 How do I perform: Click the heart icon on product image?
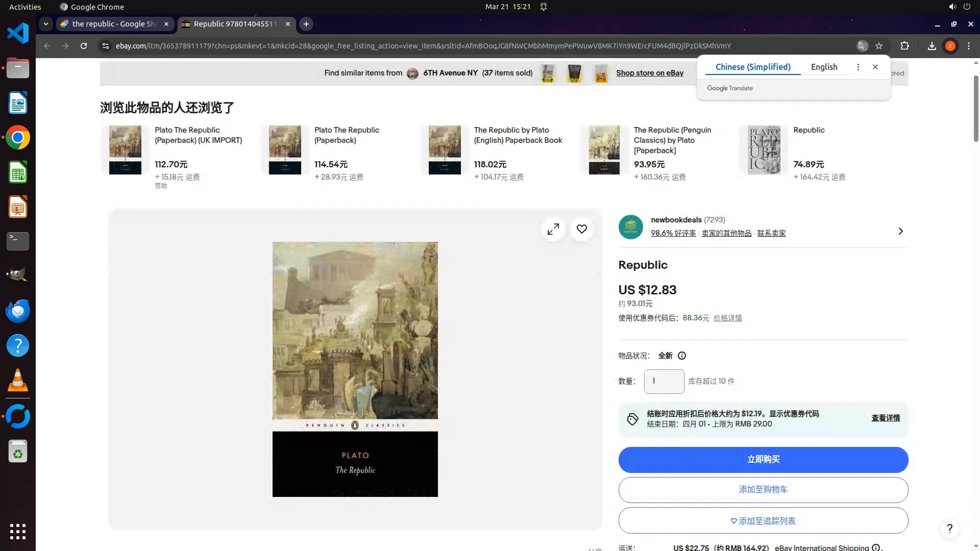581,229
